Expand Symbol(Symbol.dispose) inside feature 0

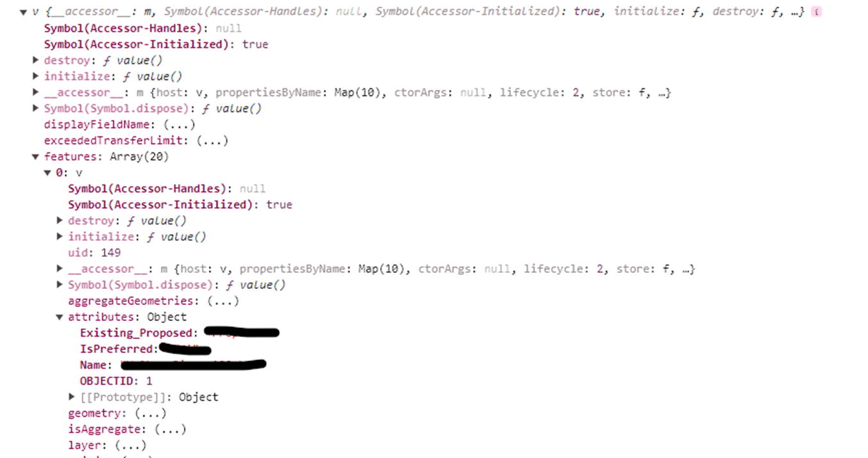(x=60, y=284)
